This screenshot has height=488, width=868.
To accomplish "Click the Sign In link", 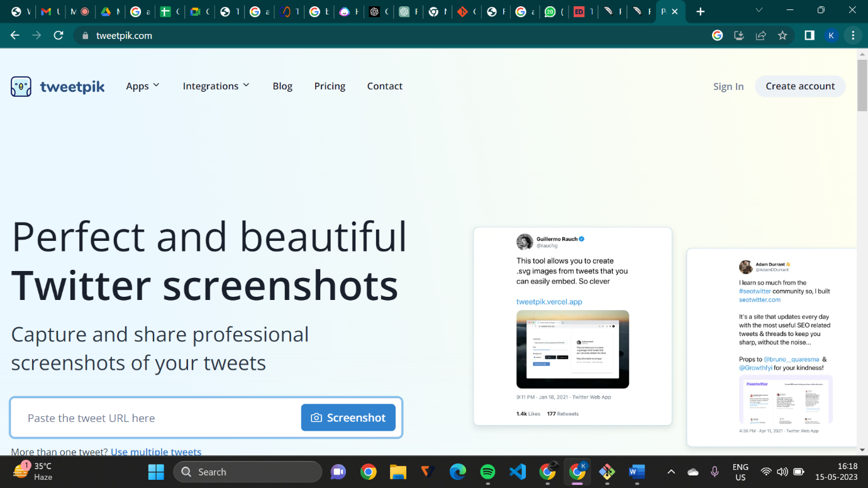I will point(728,87).
